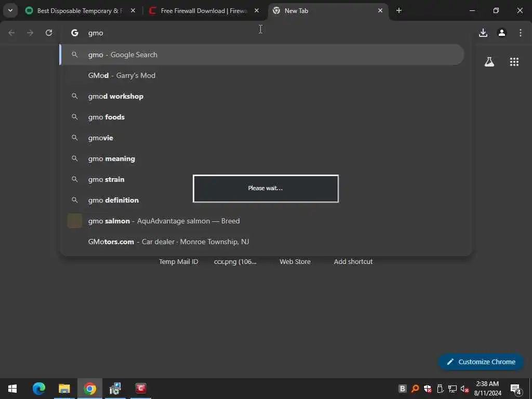Click the USB eject tray icon
532x399 pixels.
[440, 389]
